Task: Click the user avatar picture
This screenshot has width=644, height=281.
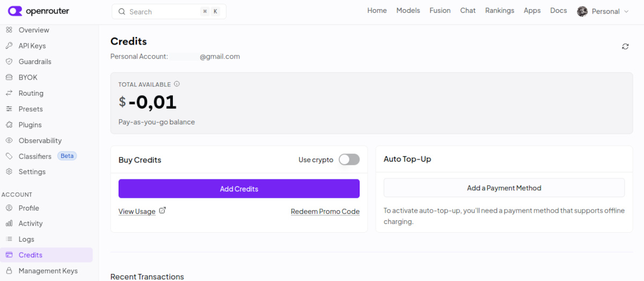Action: (582, 11)
